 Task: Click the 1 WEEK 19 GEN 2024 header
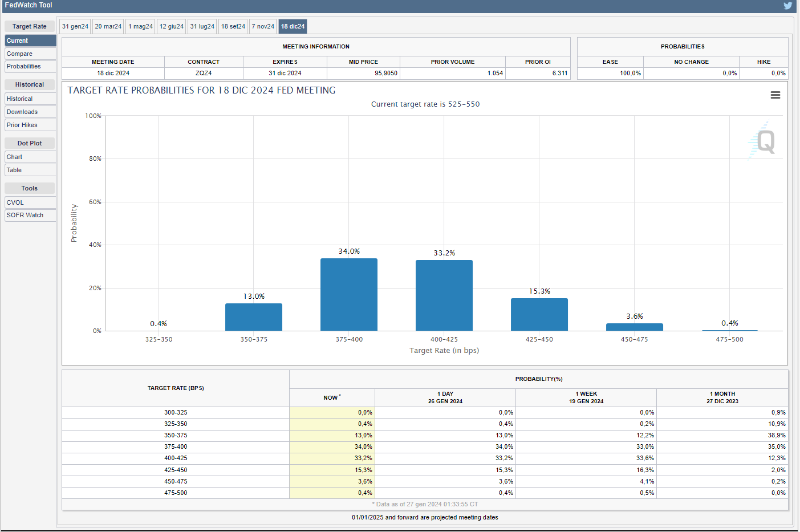(x=586, y=397)
